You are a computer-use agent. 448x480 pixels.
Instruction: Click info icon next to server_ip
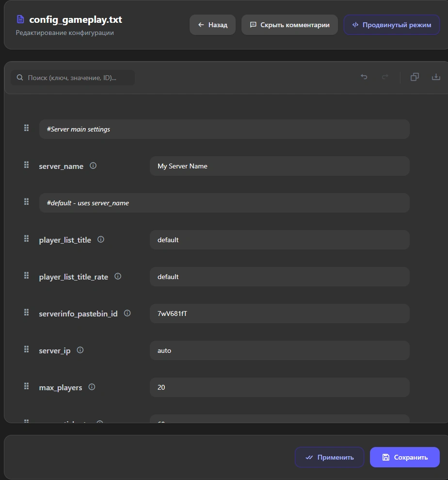pyautogui.click(x=80, y=350)
